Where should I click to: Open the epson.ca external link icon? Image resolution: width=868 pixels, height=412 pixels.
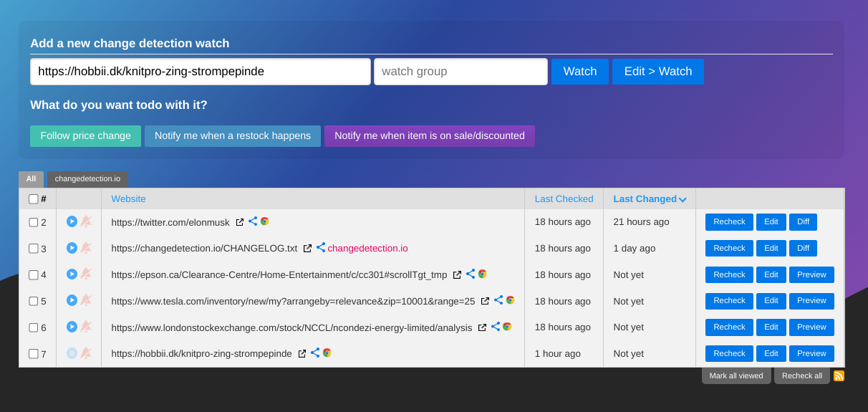pyautogui.click(x=457, y=275)
